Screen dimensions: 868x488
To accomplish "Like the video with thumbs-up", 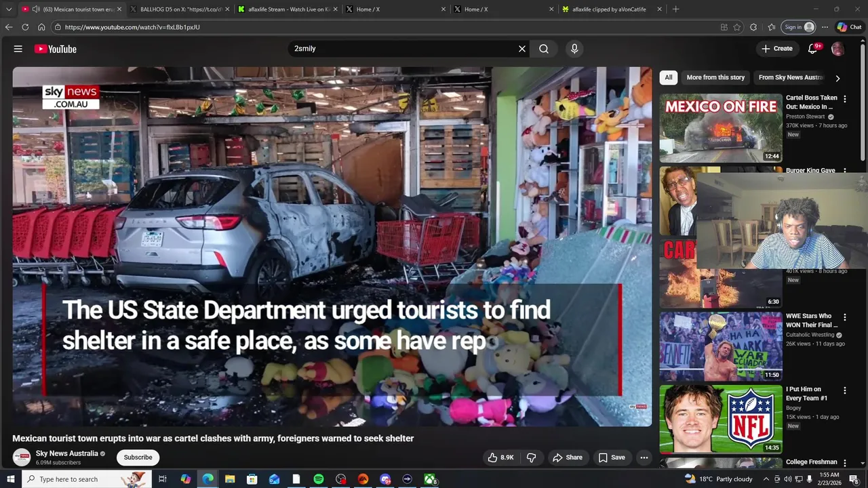I will (x=500, y=457).
